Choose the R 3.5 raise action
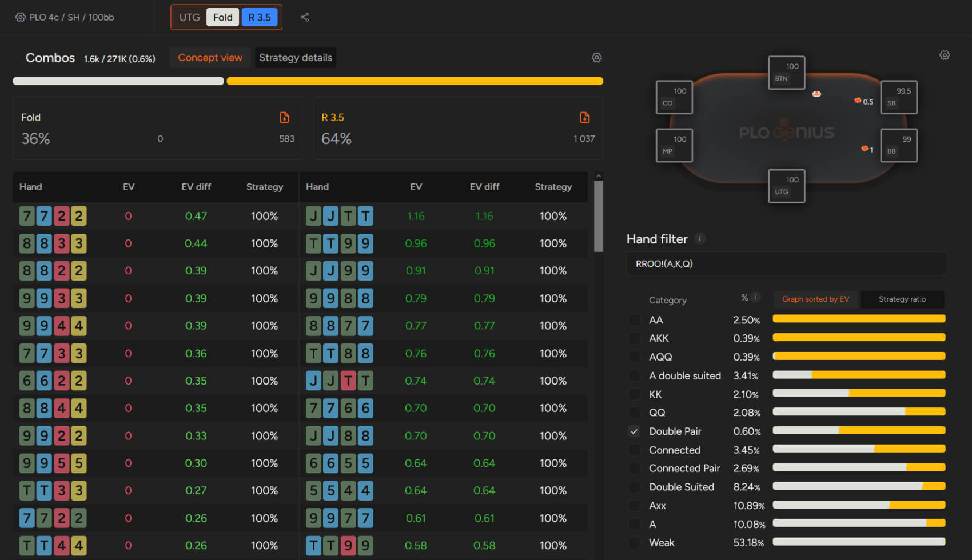 point(260,17)
